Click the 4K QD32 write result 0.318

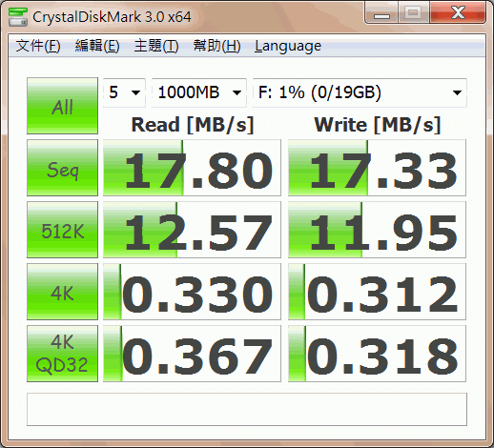click(x=377, y=354)
